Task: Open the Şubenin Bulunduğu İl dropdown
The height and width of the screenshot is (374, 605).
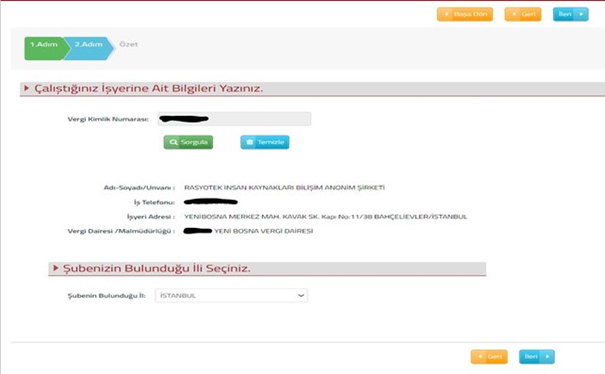Action: [x=231, y=296]
